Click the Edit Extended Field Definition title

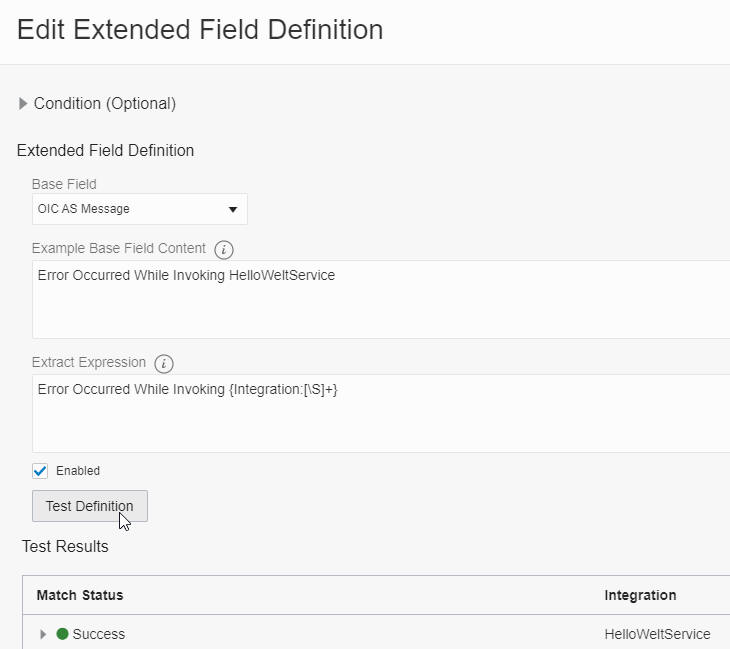coord(200,30)
